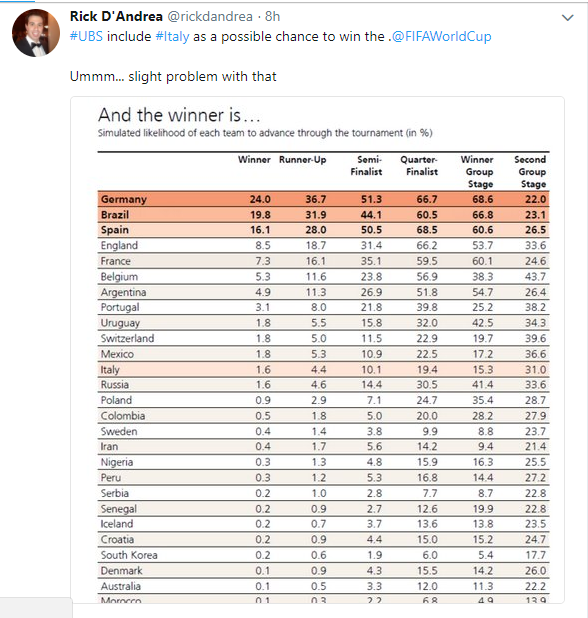588x618 pixels.
Task: Open the Rick D'Andrea display name
Action: point(116,16)
